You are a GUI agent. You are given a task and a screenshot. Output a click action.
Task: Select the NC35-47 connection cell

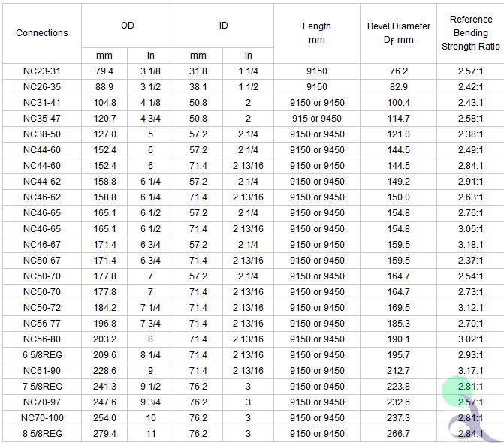pos(42,118)
